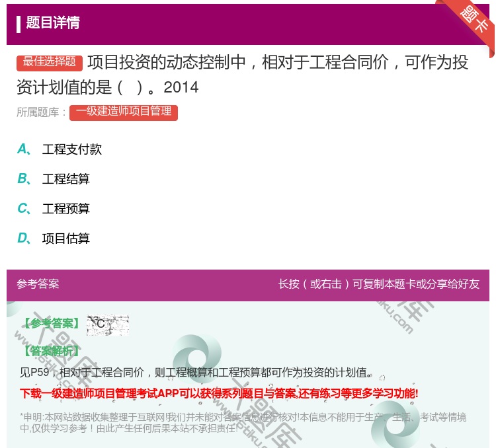Click the 最佳选择题 question type tag
Image resolution: width=496 pixels, height=448 pixels.
pos(50,62)
